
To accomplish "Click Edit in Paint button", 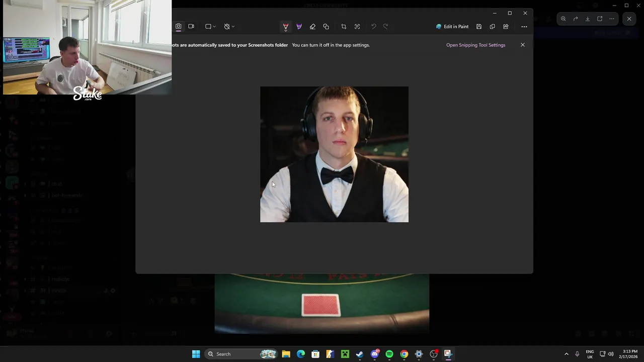I will pyautogui.click(x=452, y=26).
